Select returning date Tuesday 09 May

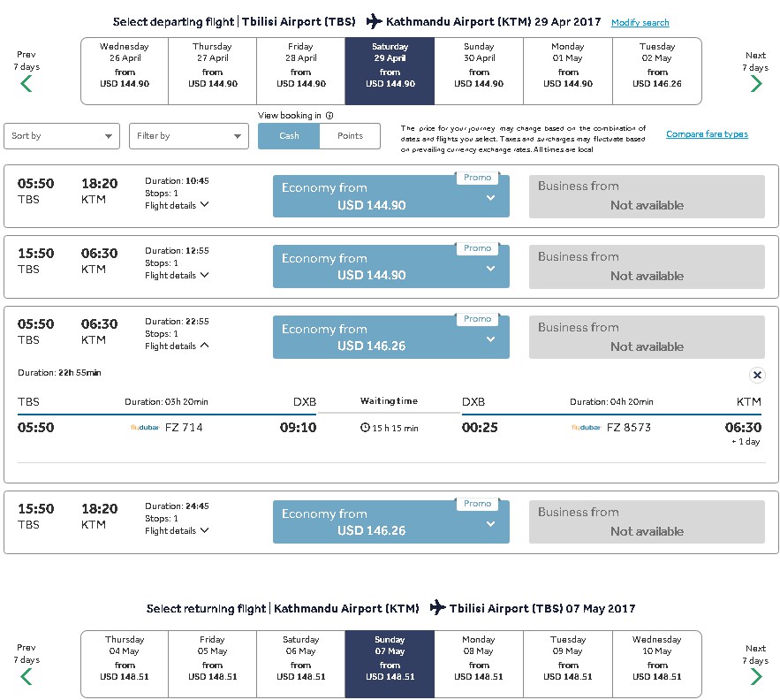[568, 664]
